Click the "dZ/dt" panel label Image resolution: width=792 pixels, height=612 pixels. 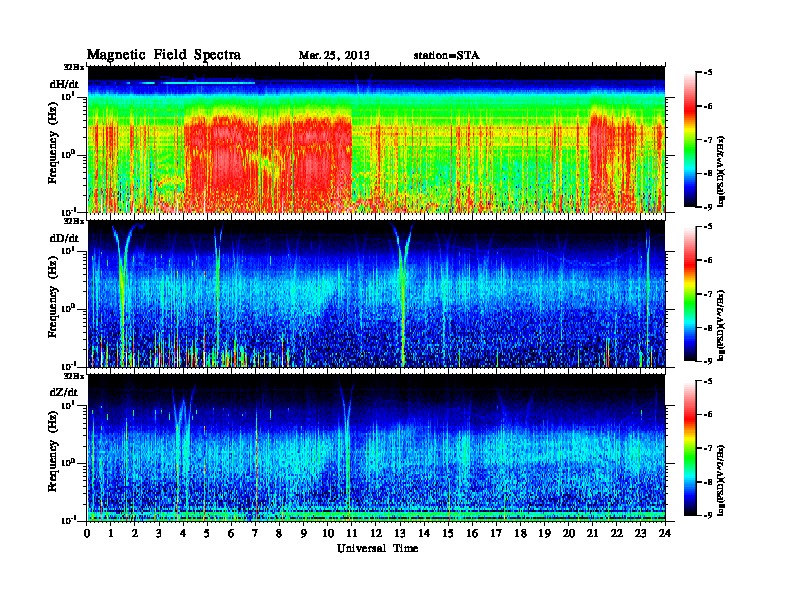pyautogui.click(x=64, y=392)
